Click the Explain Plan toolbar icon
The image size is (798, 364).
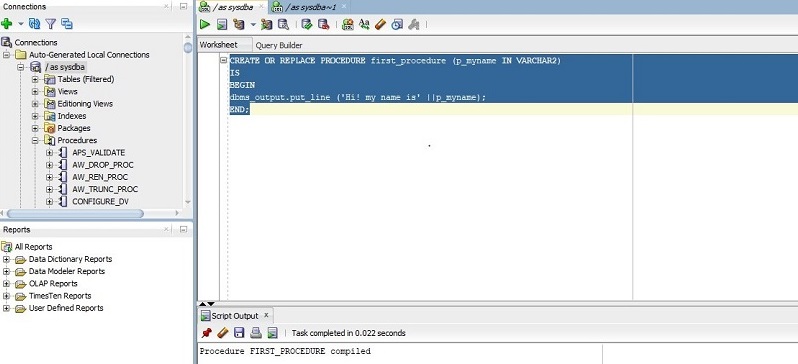pyautogui.click(x=239, y=24)
